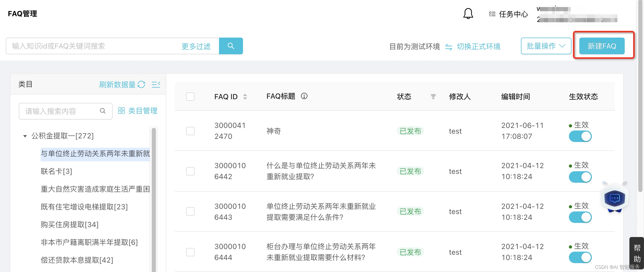Open 任务中心 in the top bar

pos(508,14)
